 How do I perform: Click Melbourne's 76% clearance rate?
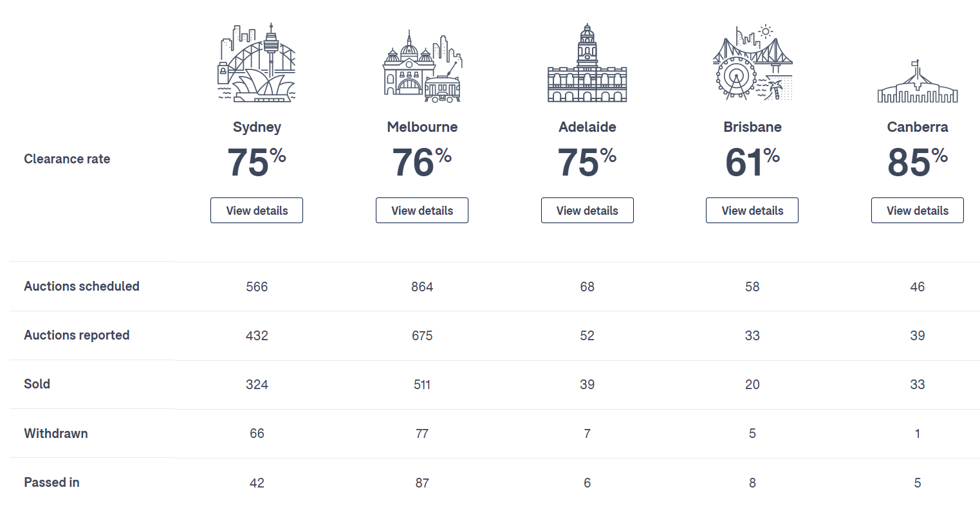[421, 162]
